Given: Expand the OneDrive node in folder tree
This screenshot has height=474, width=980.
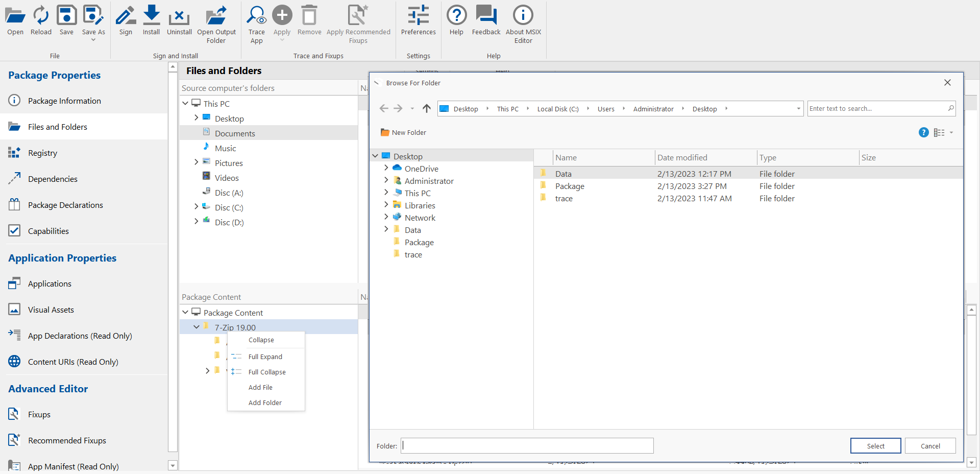Looking at the screenshot, I should 386,168.
